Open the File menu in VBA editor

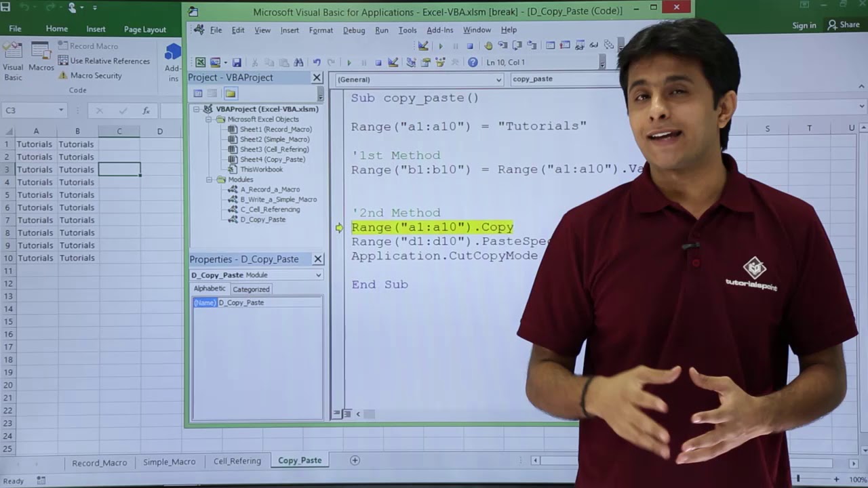point(216,30)
